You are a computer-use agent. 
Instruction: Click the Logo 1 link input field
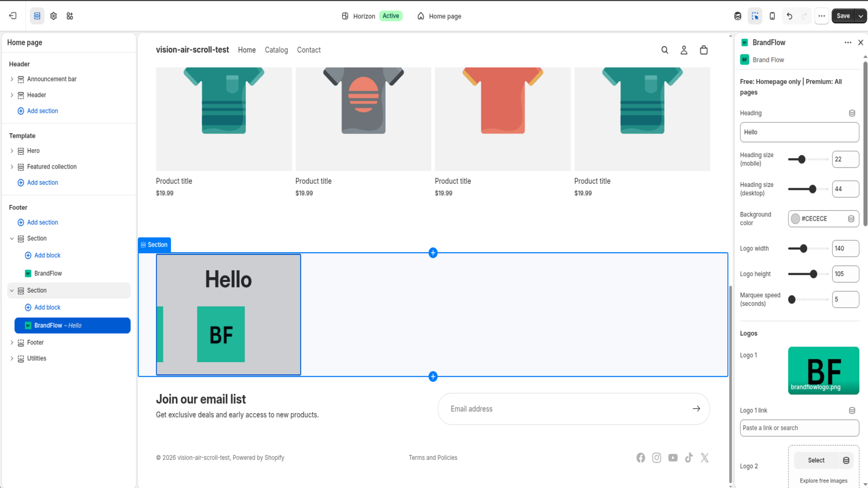(x=799, y=428)
